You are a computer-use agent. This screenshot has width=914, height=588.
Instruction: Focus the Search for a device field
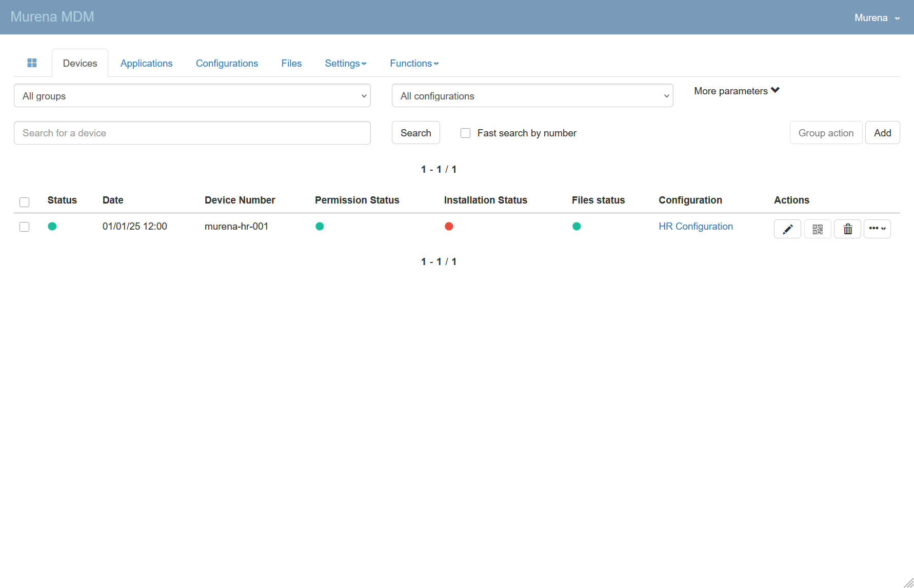point(192,133)
